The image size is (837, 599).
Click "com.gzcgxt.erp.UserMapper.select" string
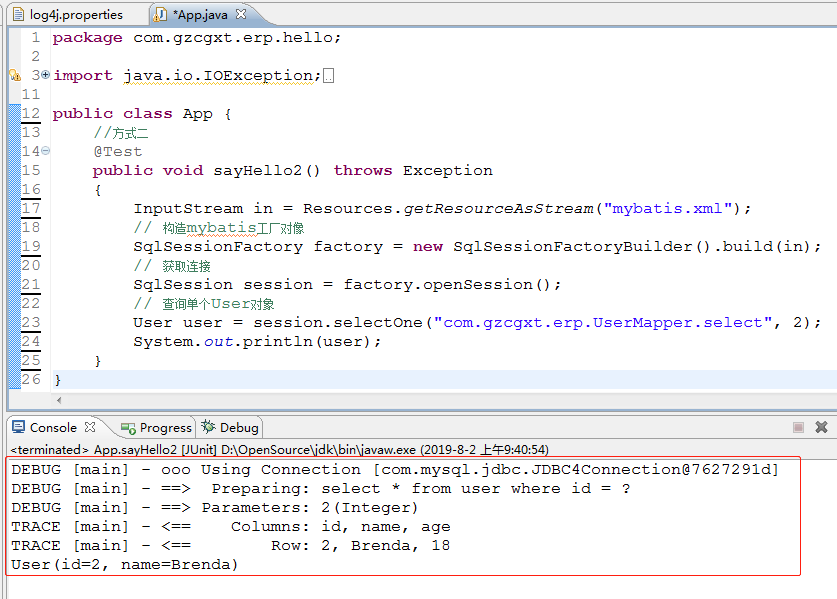coord(603,323)
